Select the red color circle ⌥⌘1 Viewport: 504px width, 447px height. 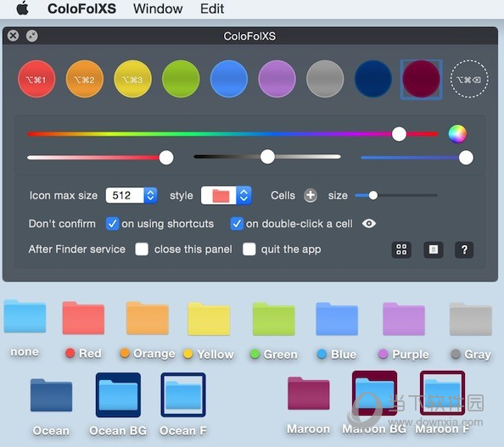tap(36, 79)
